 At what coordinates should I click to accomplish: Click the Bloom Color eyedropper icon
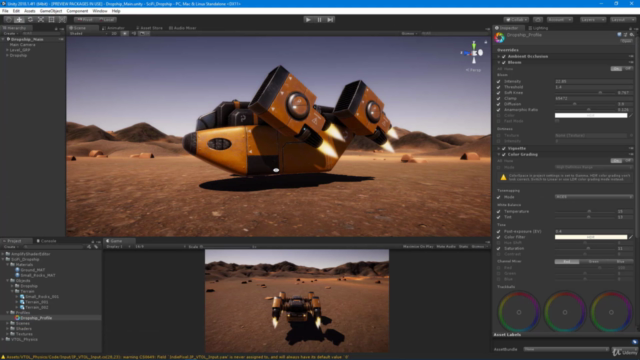(x=631, y=116)
